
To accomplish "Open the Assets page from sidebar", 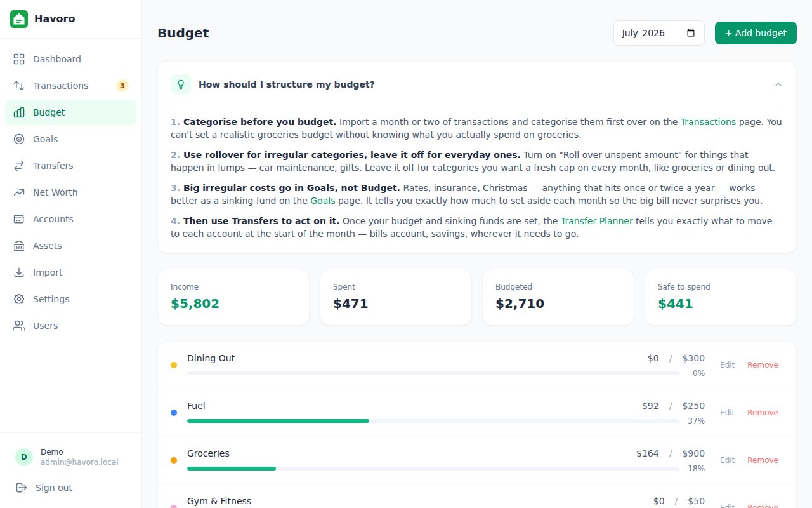I will tap(70, 246).
